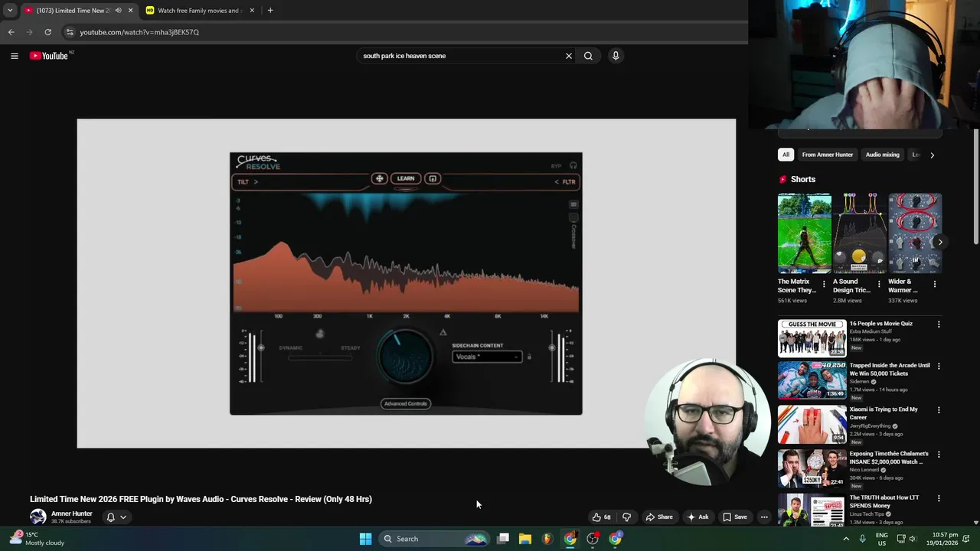Open A Sound Design Trick short thumbnail
The height and width of the screenshot is (551, 980).
click(x=860, y=233)
